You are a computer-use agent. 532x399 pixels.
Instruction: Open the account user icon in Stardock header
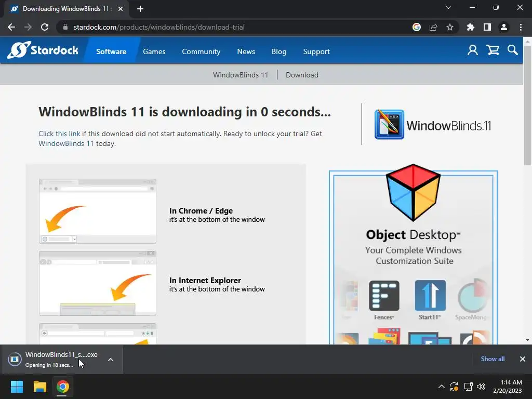tap(473, 50)
